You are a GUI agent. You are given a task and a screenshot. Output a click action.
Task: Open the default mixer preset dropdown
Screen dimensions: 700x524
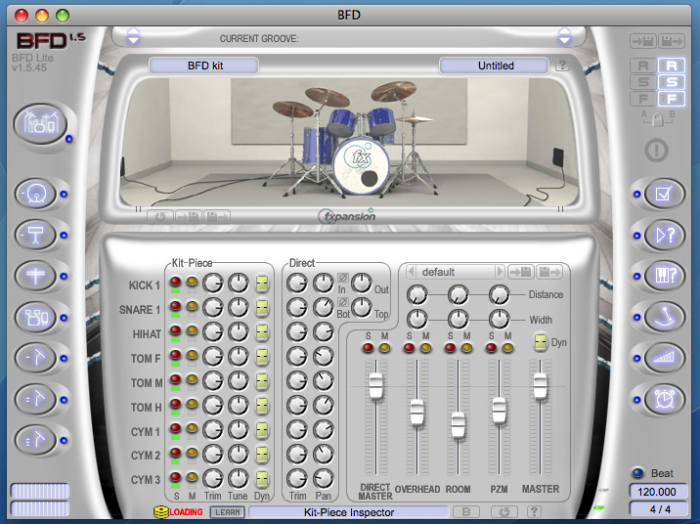[x=455, y=272]
